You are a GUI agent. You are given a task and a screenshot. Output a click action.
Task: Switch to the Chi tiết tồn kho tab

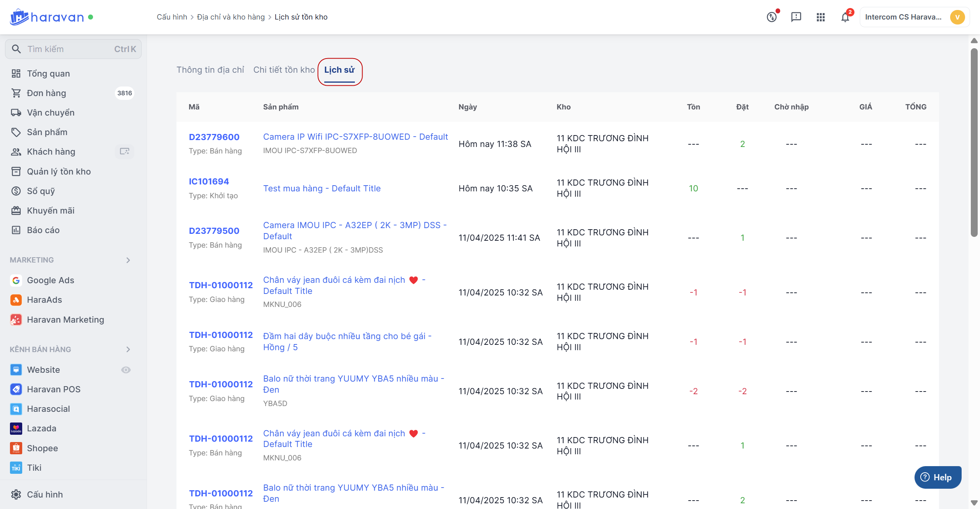coord(284,70)
